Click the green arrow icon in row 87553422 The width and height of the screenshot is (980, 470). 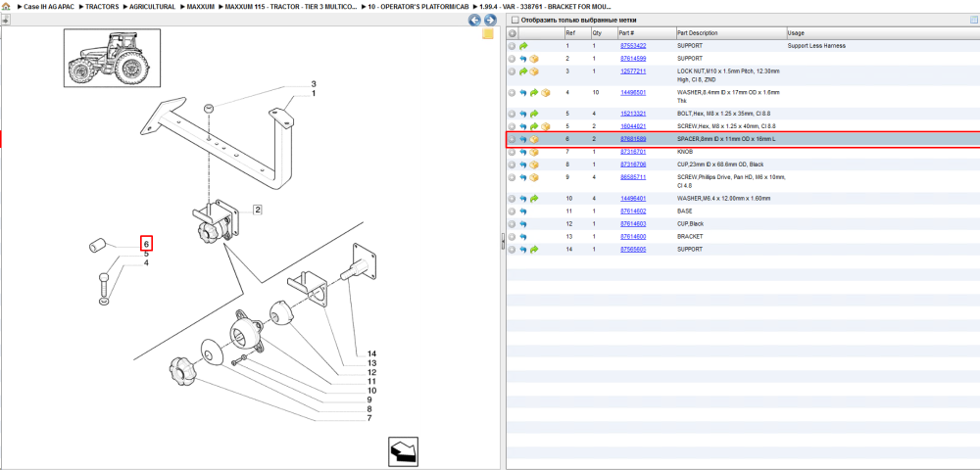523,46
